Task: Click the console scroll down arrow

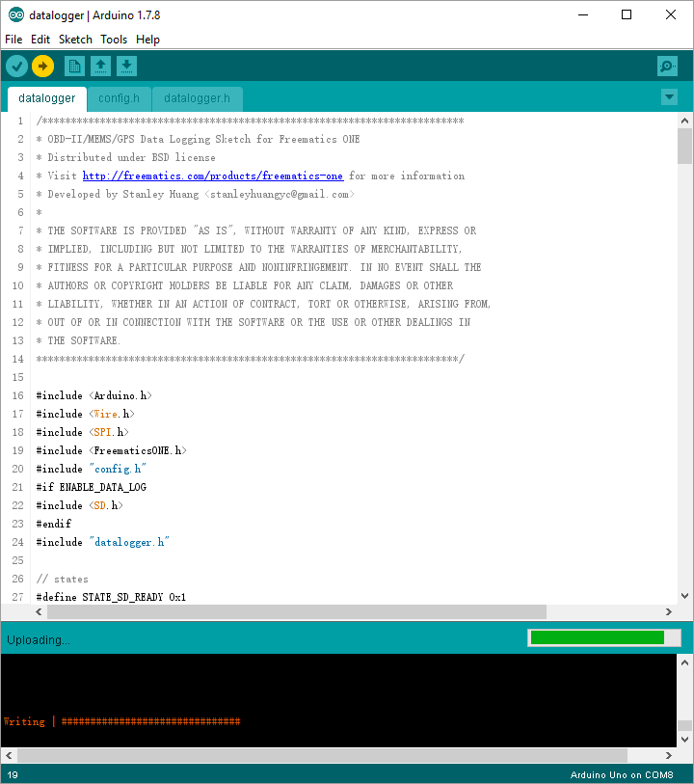Action: click(x=684, y=740)
